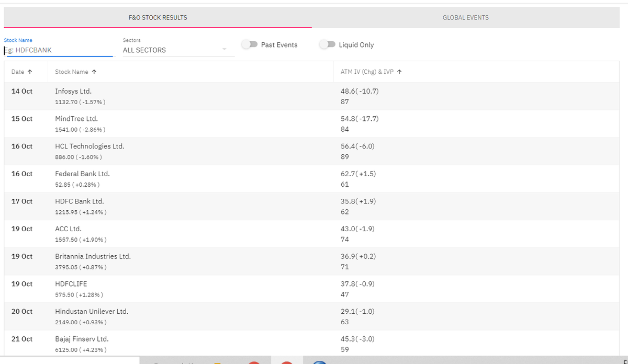
Task: Click HDFCLIFE ATM IV 37.8(-0.9)
Action: [357, 284]
